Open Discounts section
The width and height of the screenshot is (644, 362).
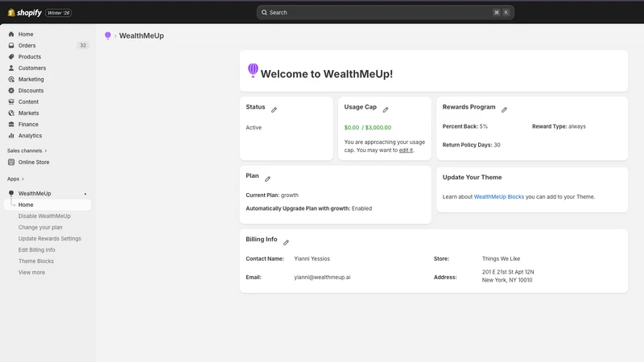(x=31, y=91)
